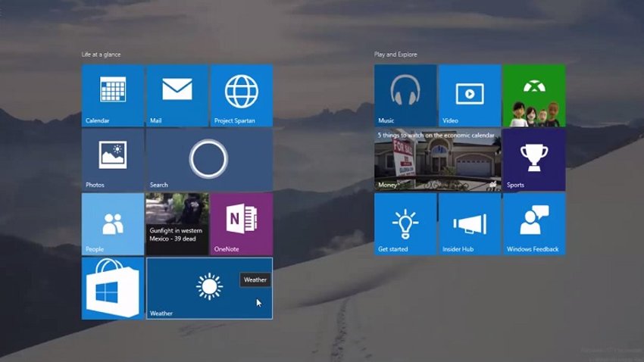Launch the Insider Hub tile

point(470,224)
